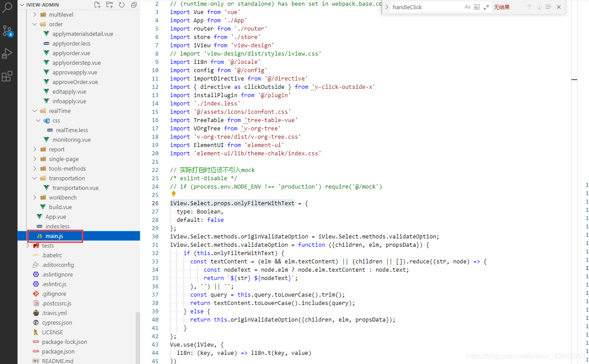Click the lightbulb code action icon
The height and width of the screenshot is (364, 589).
(x=173, y=194)
